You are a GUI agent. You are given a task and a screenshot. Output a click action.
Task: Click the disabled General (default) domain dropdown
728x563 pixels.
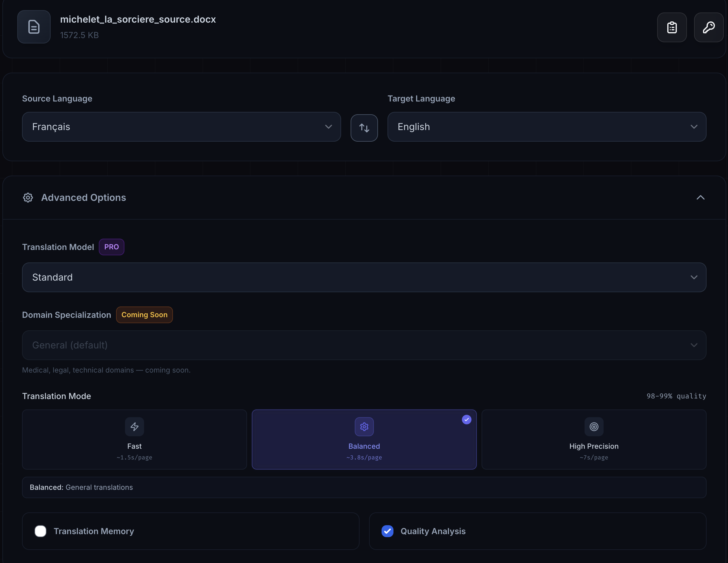point(364,345)
